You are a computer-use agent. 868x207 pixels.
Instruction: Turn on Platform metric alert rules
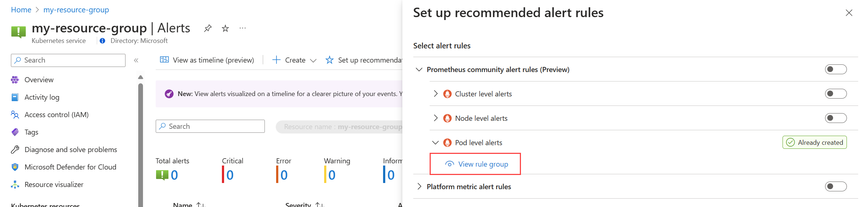tap(836, 187)
